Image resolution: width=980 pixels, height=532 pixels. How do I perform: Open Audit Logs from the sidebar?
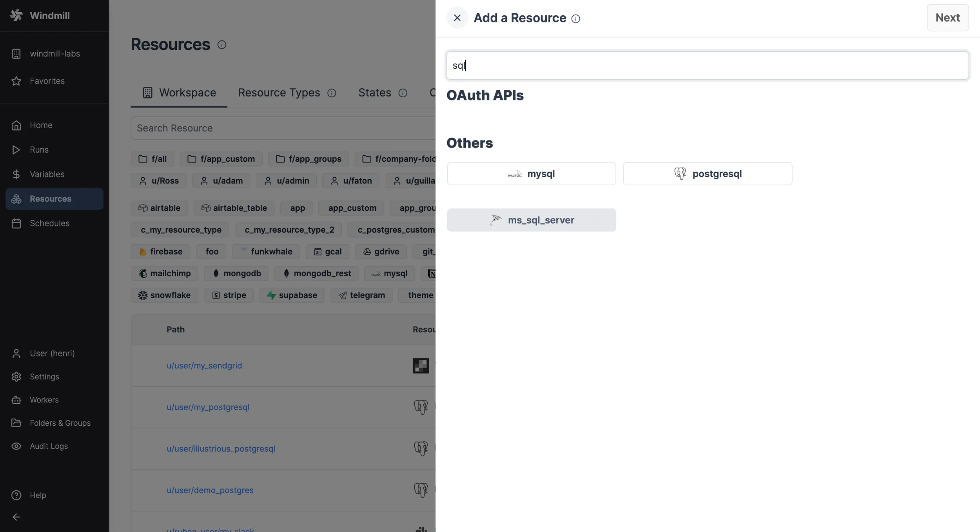[x=49, y=446]
